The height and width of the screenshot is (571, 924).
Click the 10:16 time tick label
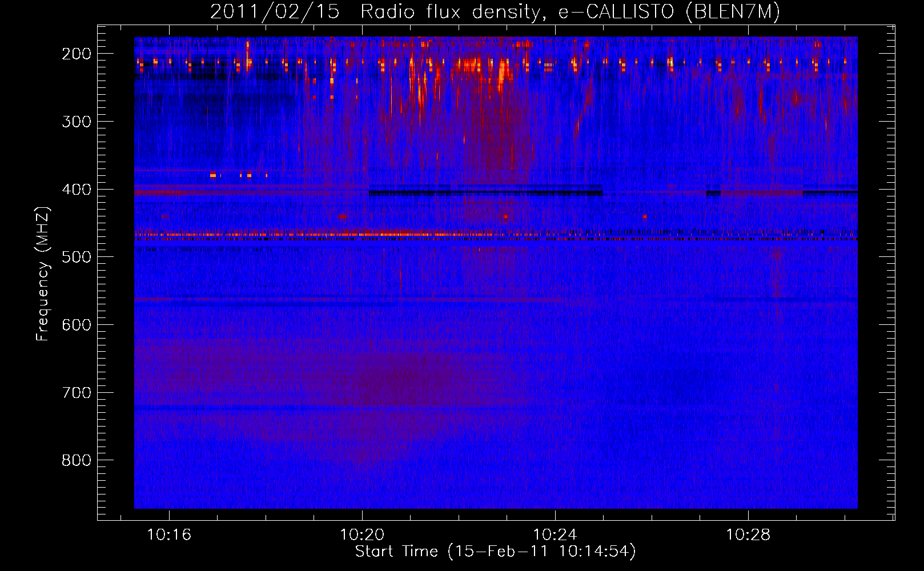point(169,535)
